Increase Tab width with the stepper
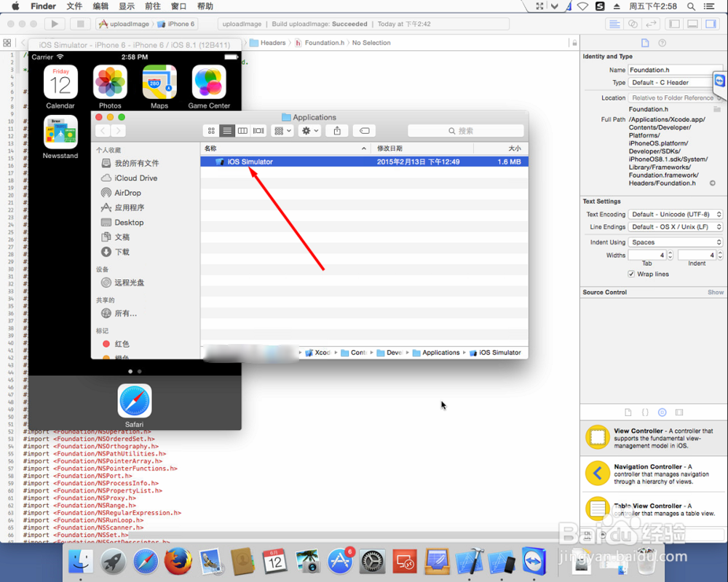The image size is (728, 582). (x=669, y=252)
